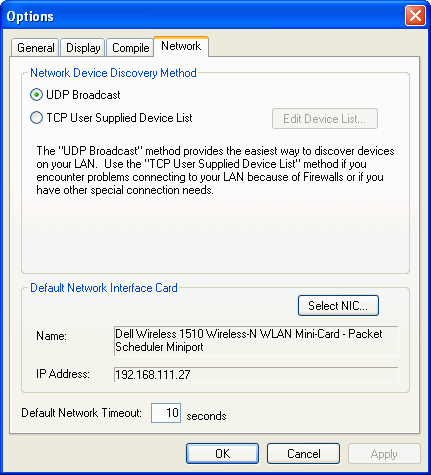Screen dimensions: 431x475
Task: Click the Default Network Timeout field
Action: [x=166, y=413]
